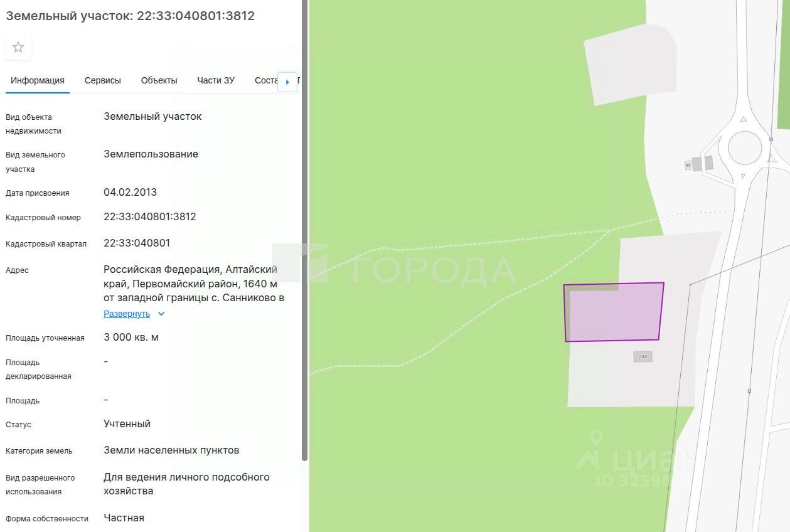Click the Развернуть link
Image resolution: width=790 pixels, height=532 pixels.
coord(127,314)
